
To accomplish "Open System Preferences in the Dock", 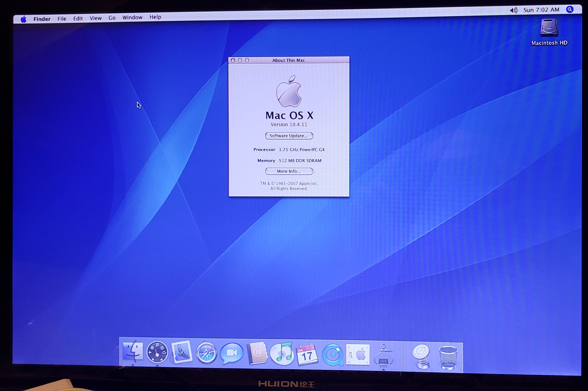I will click(x=358, y=354).
